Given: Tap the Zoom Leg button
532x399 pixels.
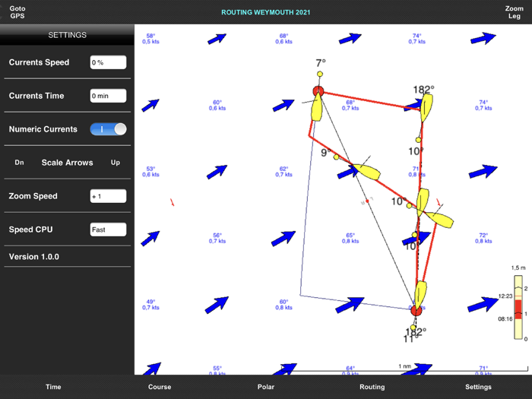Looking at the screenshot, I should (x=514, y=12).
